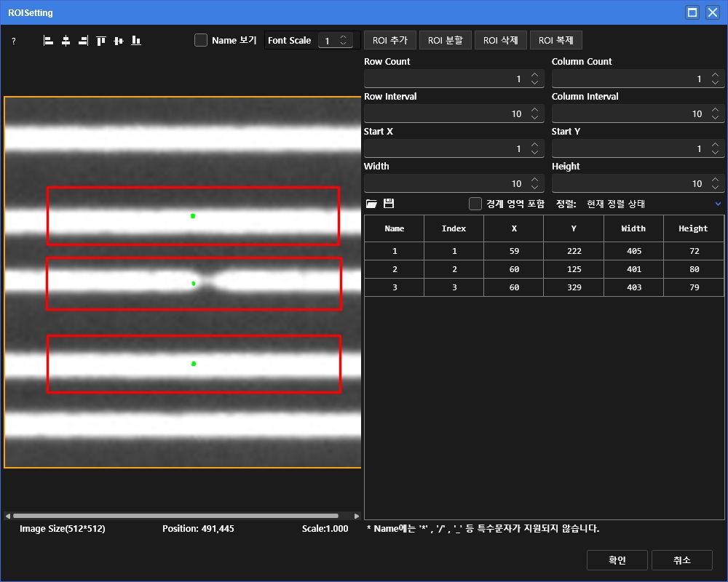
Task: Click the align horizontal centers icon
Action: tap(66, 41)
